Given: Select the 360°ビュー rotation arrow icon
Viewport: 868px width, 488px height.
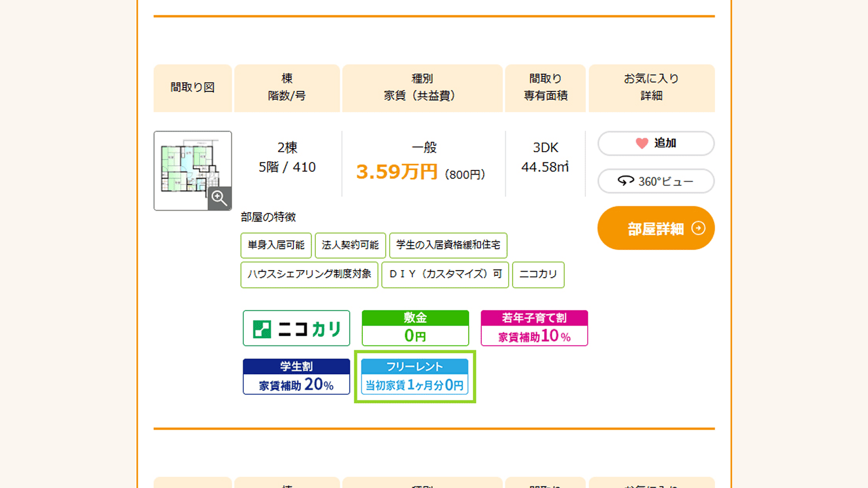Looking at the screenshot, I should pyautogui.click(x=625, y=181).
